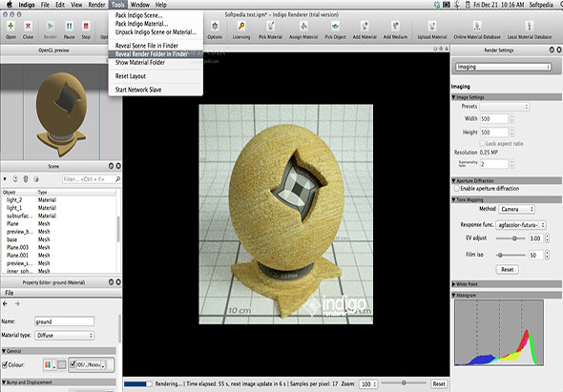Click the Width stepper arrows
Screen dimensions: 563x392
click(512, 118)
